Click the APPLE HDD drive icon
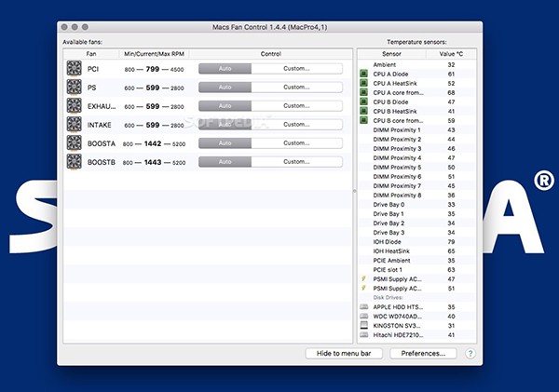559x392 pixels. tap(364, 306)
